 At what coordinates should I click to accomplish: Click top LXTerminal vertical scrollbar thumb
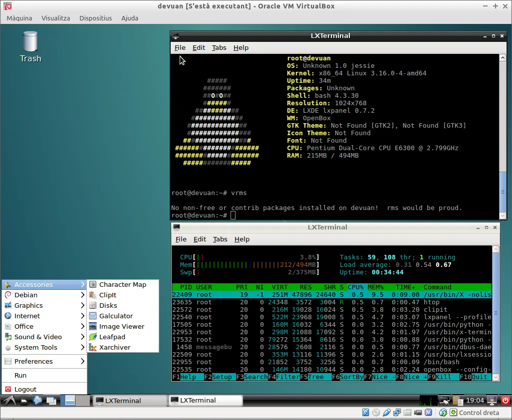click(x=503, y=192)
